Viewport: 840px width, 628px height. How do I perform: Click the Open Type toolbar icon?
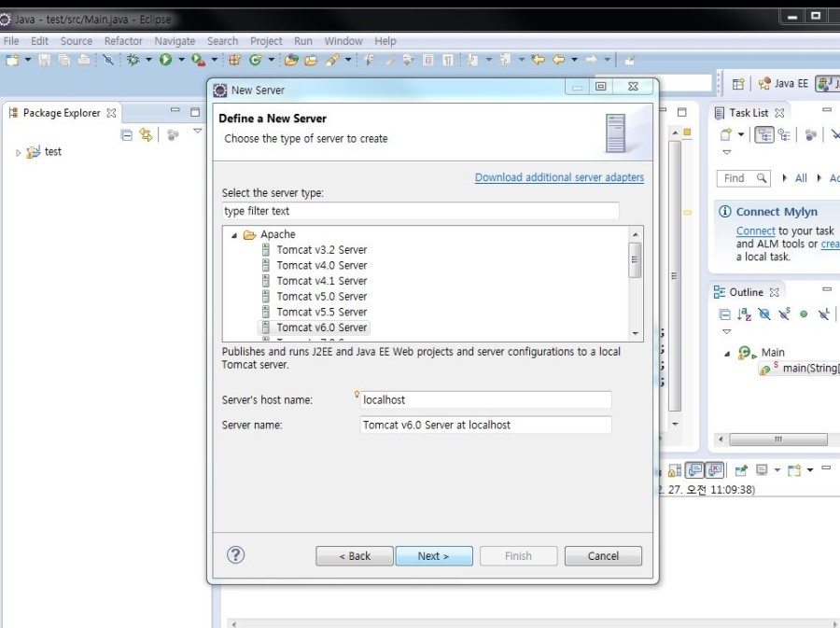291,60
